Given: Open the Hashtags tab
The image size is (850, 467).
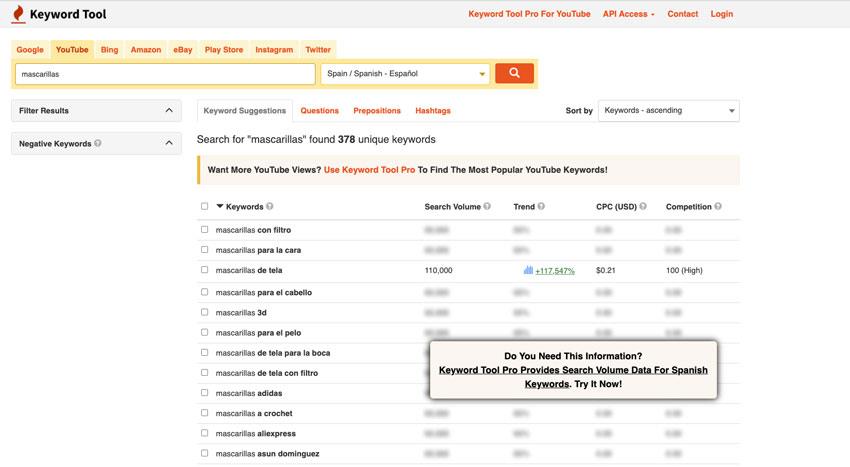Looking at the screenshot, I should tap(433, 111).
